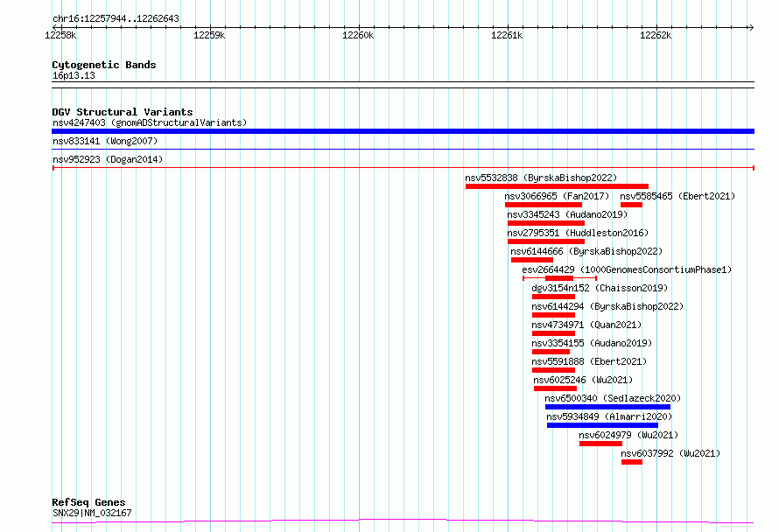Select nsv6024979 (Wu2021) label
Viewport: 779px width, 532px height.
click(628, 435)
